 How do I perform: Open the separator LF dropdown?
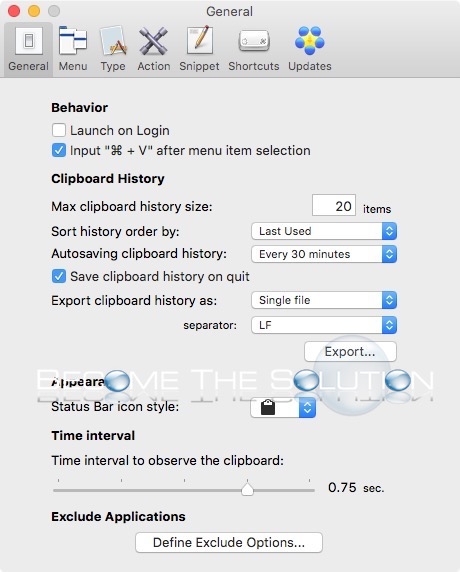pyautogui.click(x=324, y=325)
